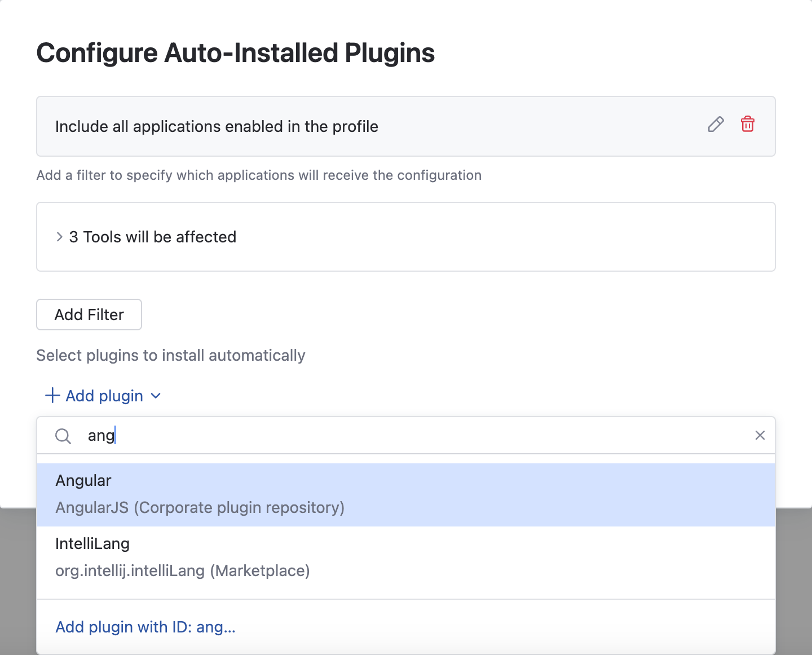Viewport: 812px width, 655px height.
Task: Click Include all applications enabled in the profile
Action: [x=217, y=126]
